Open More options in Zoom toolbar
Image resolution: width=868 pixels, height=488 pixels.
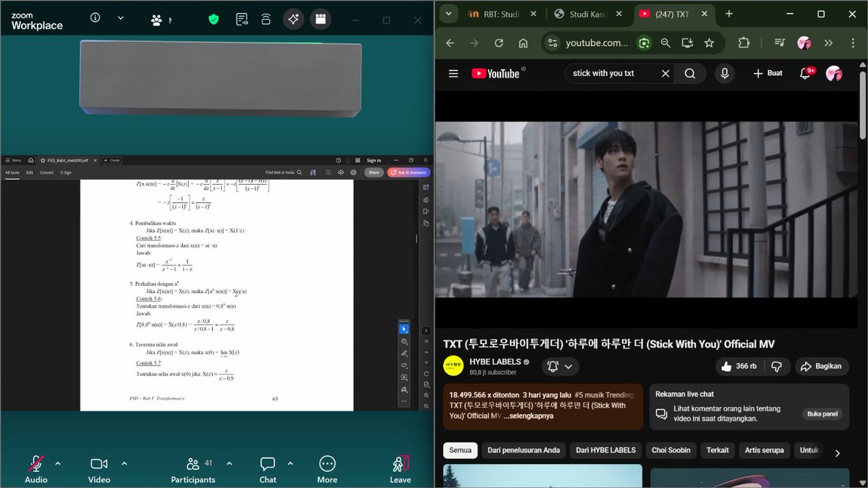(x=327, y=469)
